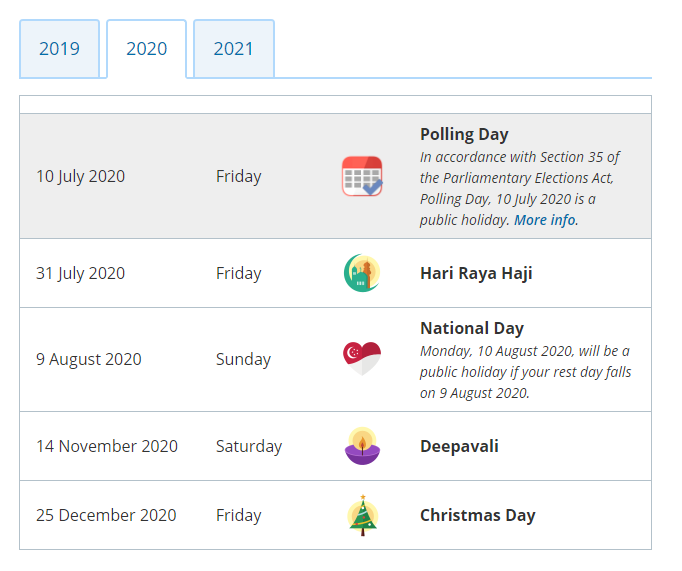Select the 2020 tab

147,49
